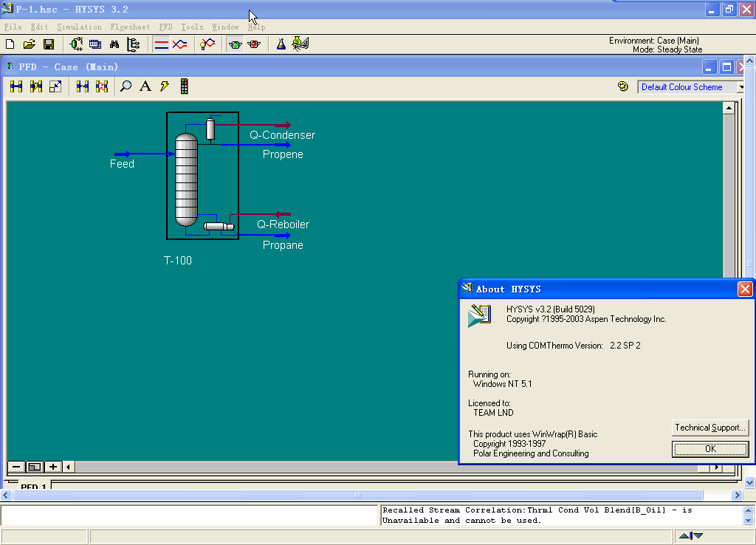Click the Size mode icon

point(55,86)
